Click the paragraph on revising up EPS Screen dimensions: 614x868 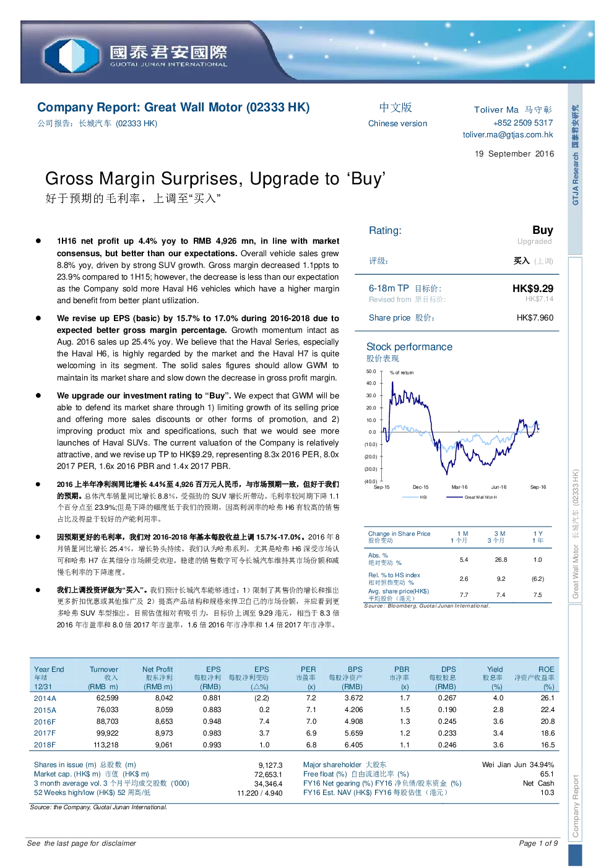pos(198,348)
